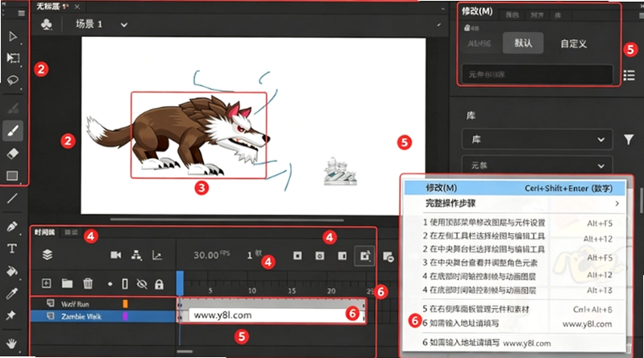This screenshot has height=358, width=644.
Task: Expand the 库 dropdown
Action: click(x=538, y=139)
